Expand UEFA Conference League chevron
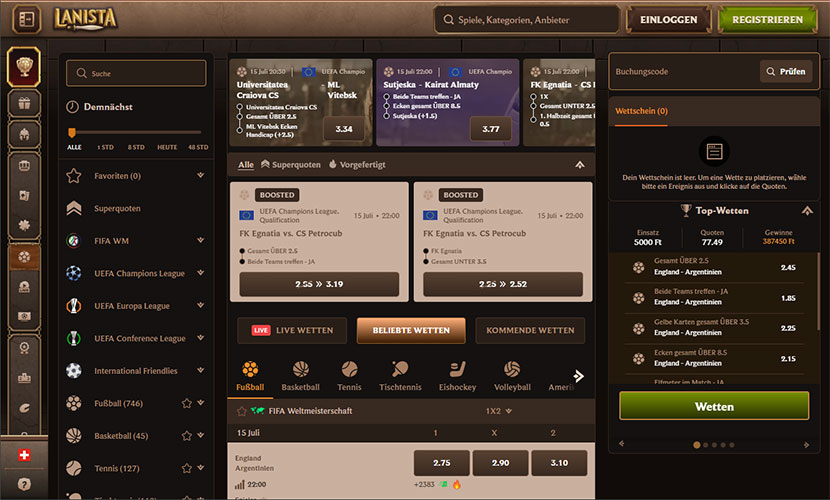The height and width of the screenshot is (500, 830). 201,338
